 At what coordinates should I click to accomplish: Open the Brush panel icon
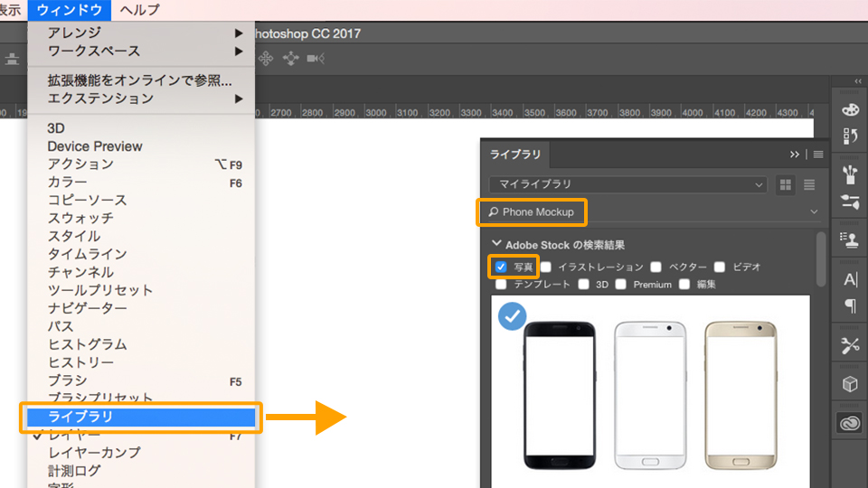pos(850,174)
